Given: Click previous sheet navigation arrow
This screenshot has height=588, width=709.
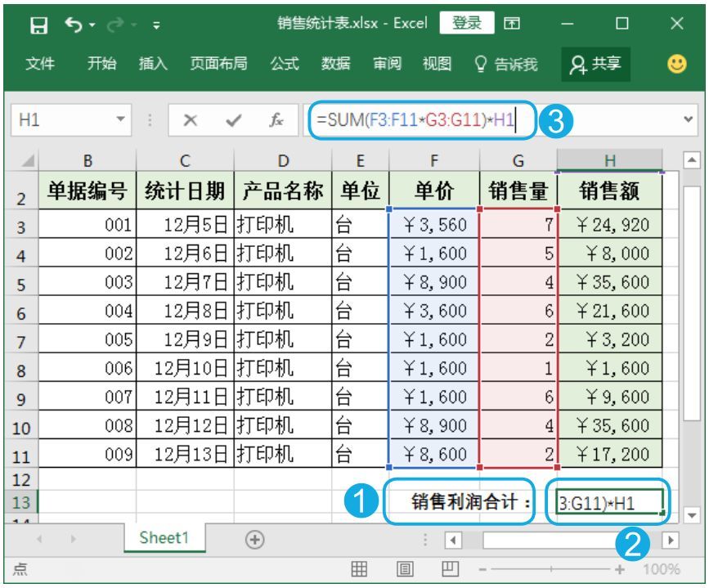Looking at the screenshot, I should click(x=40, y=539).
